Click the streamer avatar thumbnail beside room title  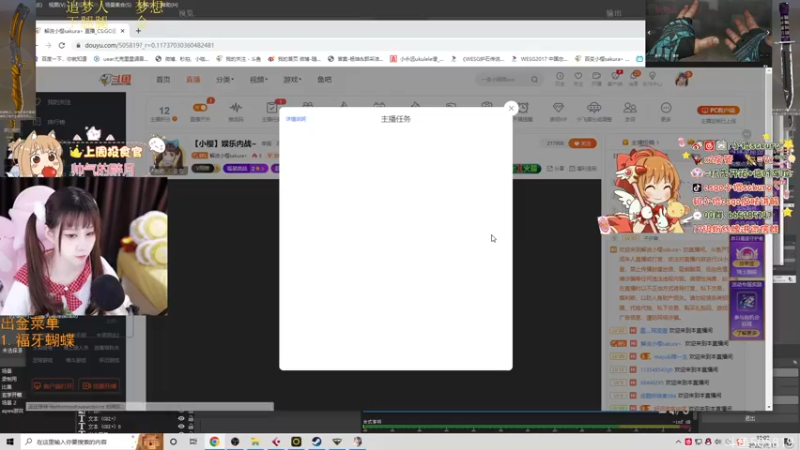(x=169, y=156)
